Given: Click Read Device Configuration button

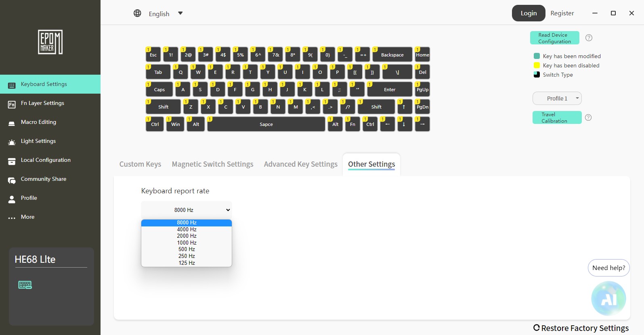Looking at the screenshot, I should 554,38.
